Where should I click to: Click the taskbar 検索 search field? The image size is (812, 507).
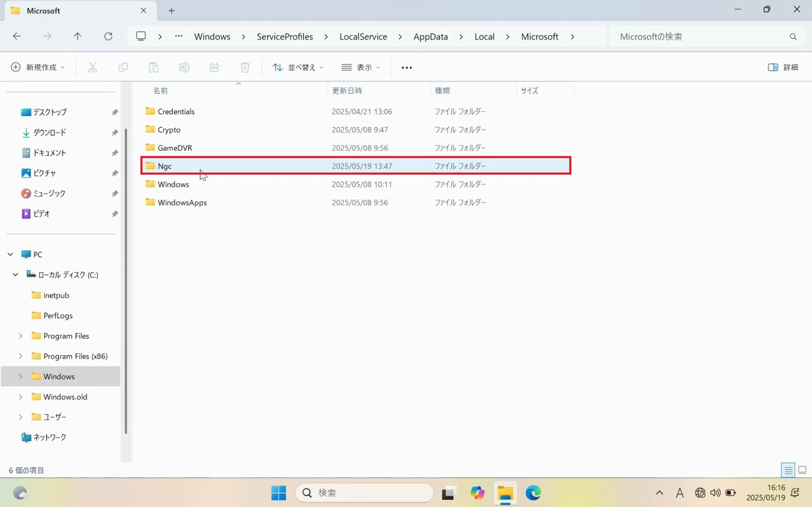(x=365, y=493)
